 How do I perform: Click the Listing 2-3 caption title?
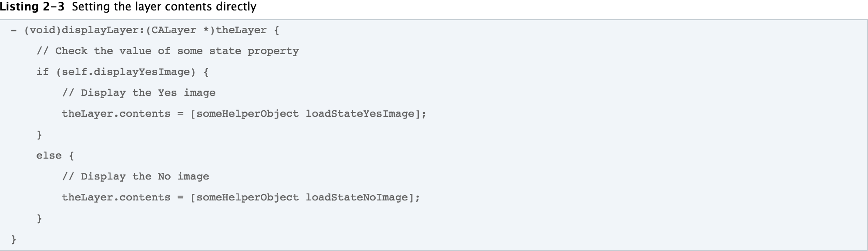pos(128,7)
